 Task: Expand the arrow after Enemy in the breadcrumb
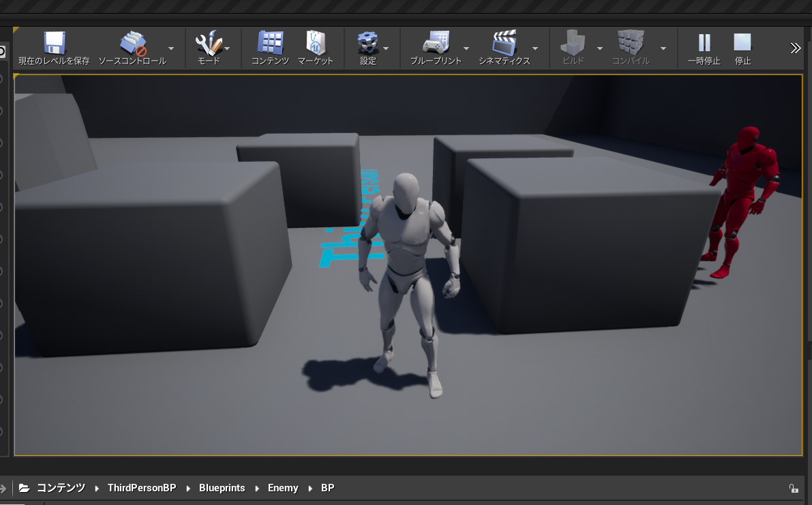pos(310,489)
